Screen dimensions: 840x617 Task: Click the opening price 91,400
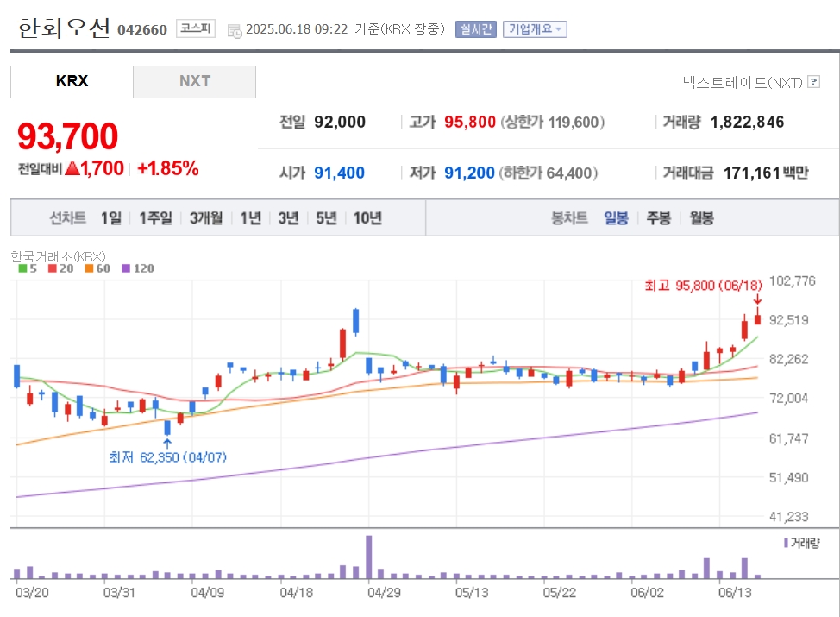click(339, 173)
